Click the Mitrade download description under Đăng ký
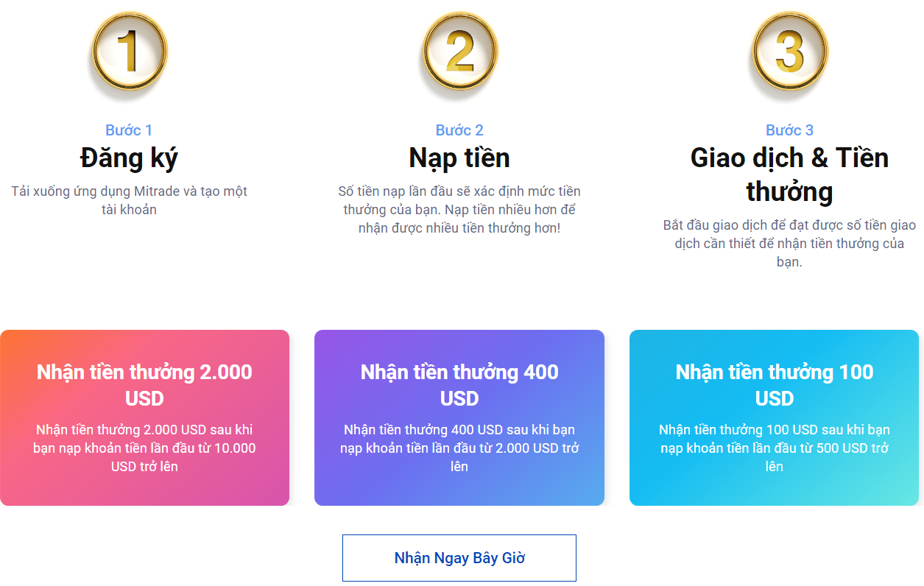924x586 pixels. (x=128, y=199)
